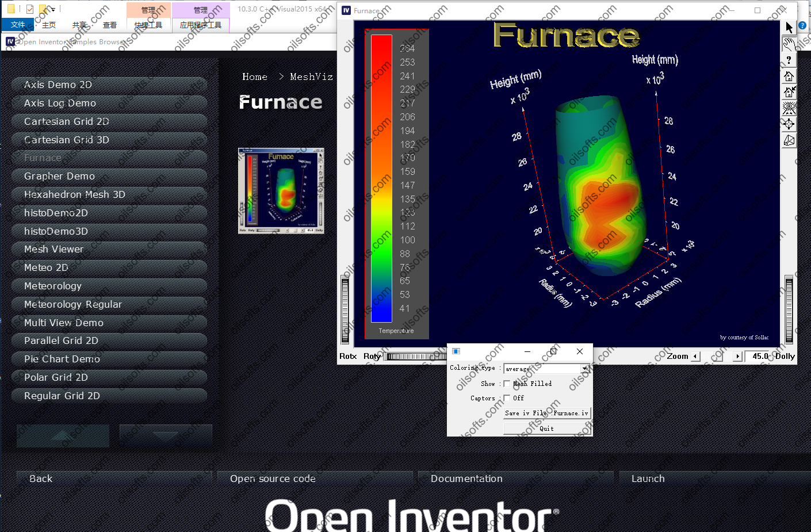Click the Furnace preview thumbnail
This screenshot has height=532, width=811.
pos(281,190)
